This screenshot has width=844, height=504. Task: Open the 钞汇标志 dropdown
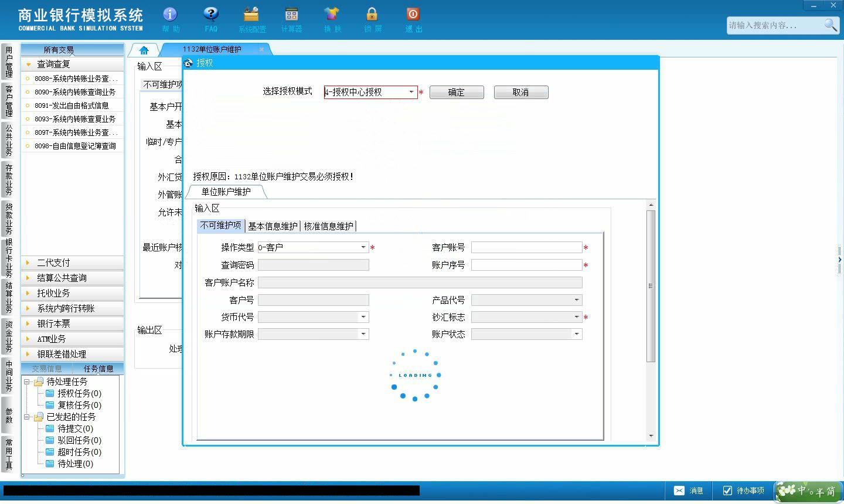pyautogui.click(x=576, y=317)
